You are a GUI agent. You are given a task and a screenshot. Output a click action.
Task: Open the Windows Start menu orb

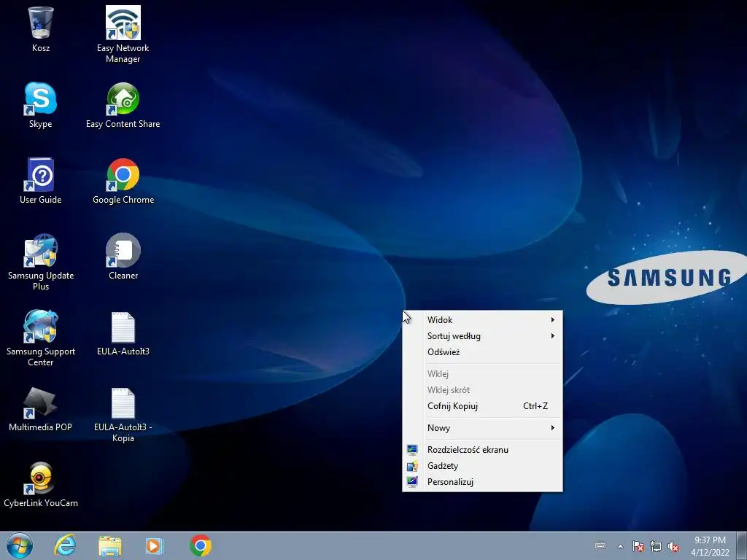pyautogui.click(x=20, y=545)
